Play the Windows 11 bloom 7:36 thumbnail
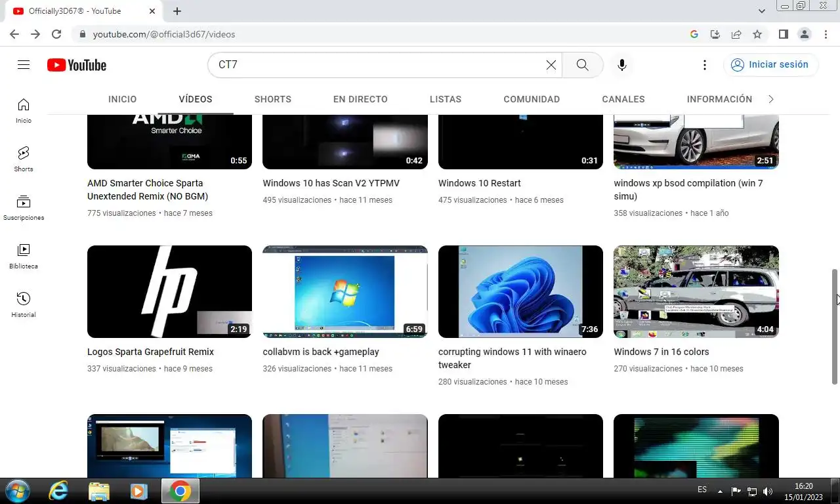The image size is (840, 504). point(520,291)
